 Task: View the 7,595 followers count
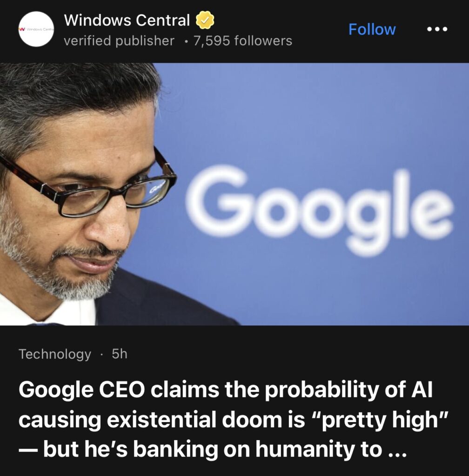click(x=243, y=41)
